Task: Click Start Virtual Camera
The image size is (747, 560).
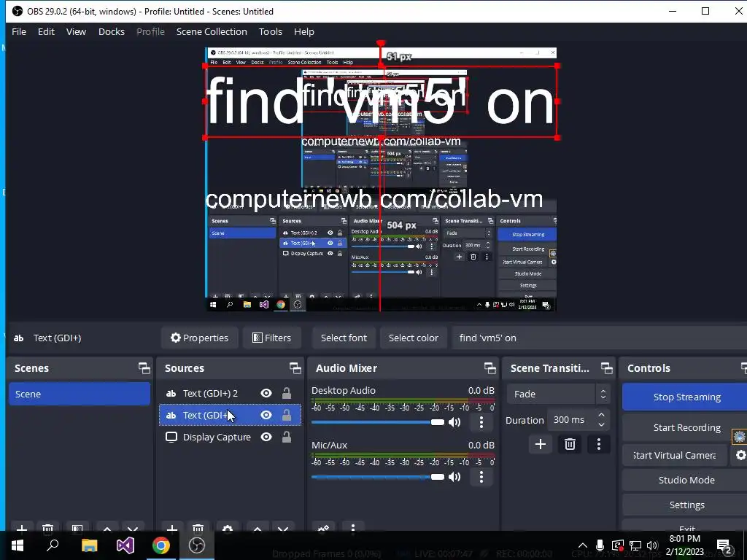Action: [675, 455]
